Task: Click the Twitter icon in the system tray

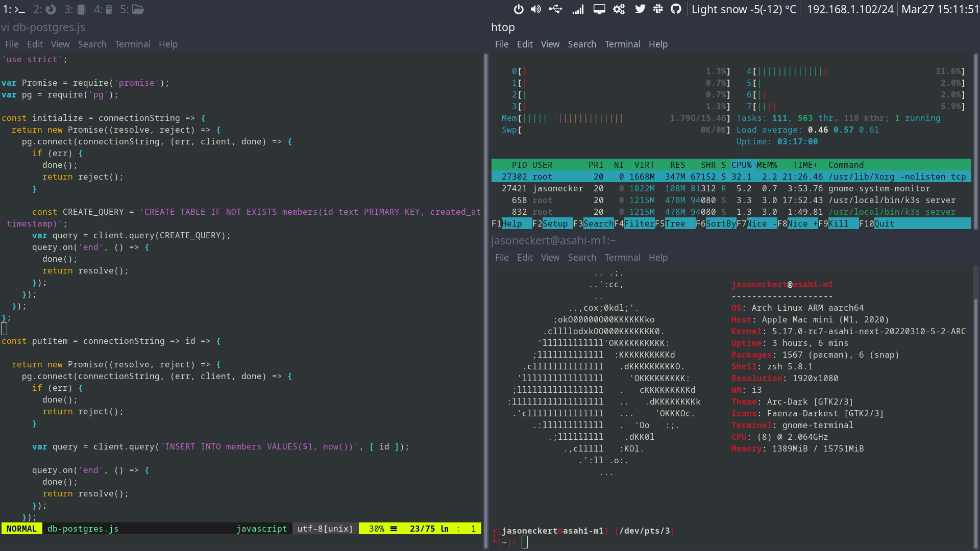Action: (x=641, y=9)
